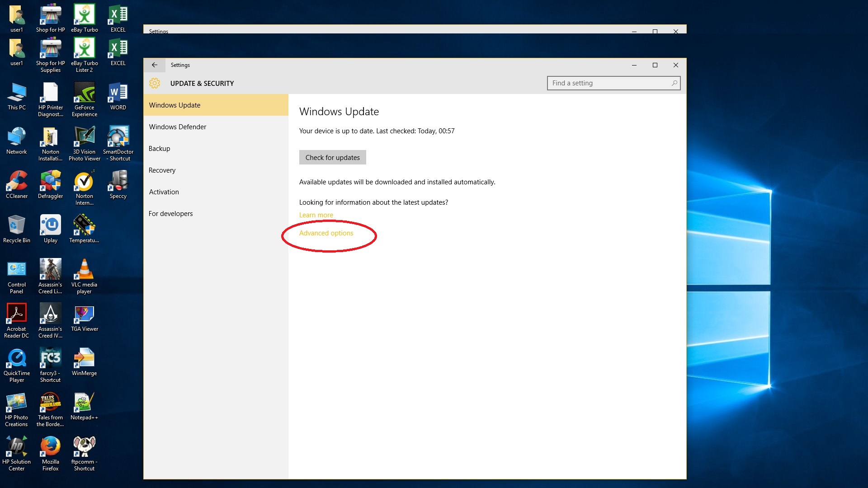Follow the Learn more link
The image size is (868, 488).
pos(316,215)
